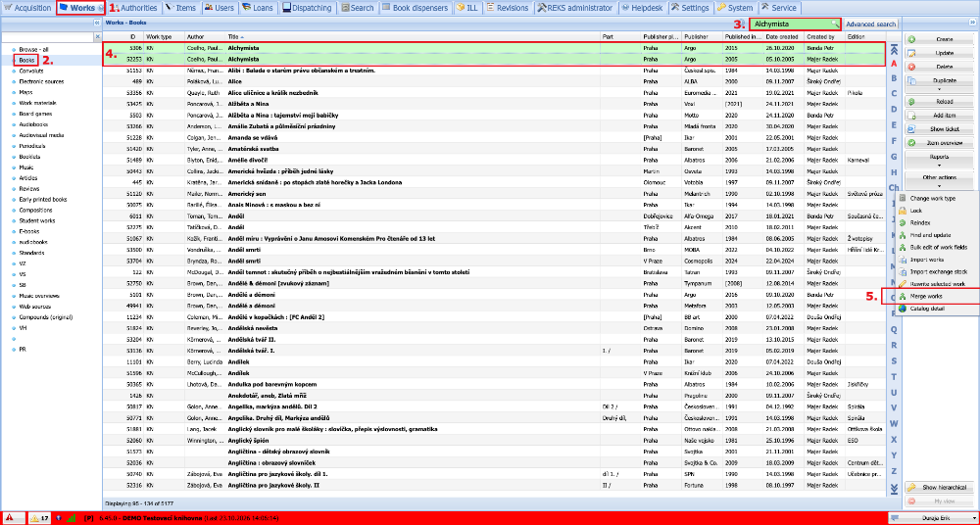980x525 pixels.
Task: Open the Service tab
Action: point(779,8)
